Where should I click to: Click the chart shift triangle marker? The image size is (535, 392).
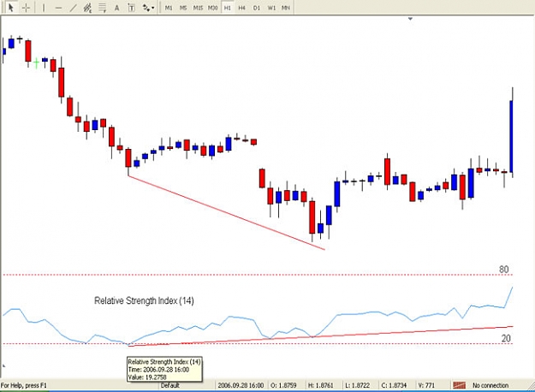click(411, 19)
